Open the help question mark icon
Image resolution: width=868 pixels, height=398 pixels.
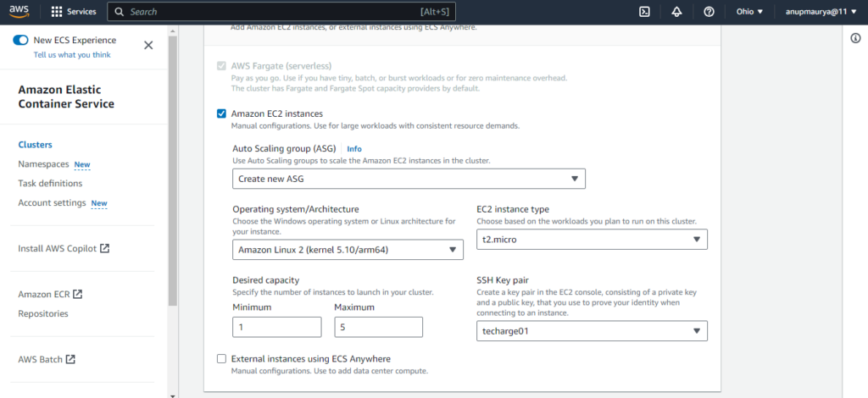point(709,12)
